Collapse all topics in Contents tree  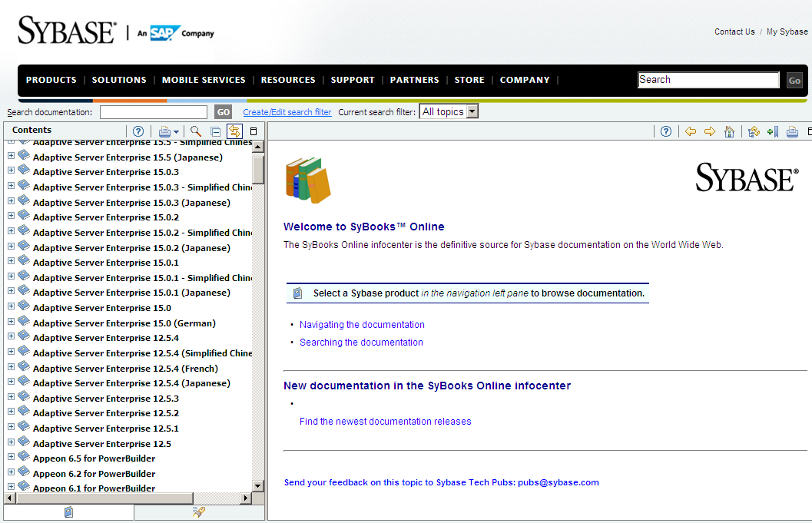click(215, 131)
